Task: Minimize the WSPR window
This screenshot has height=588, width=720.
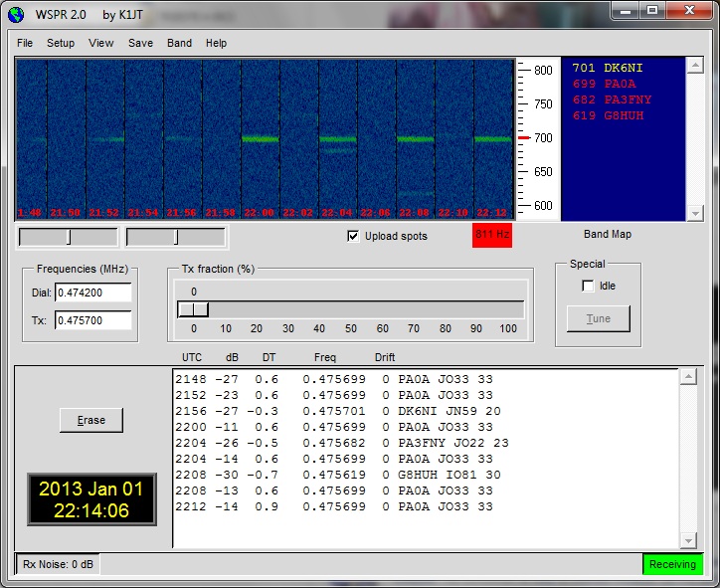Action: (x=625, y=10)
